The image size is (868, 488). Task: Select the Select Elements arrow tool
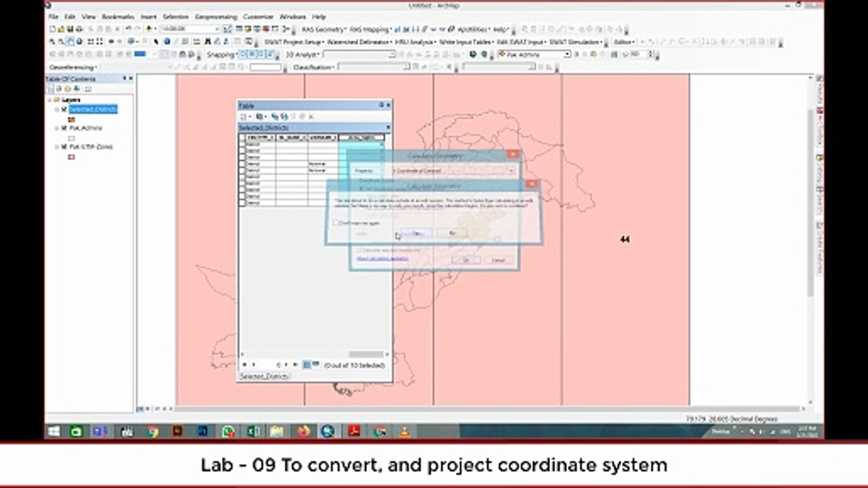[x=155, y=41]
